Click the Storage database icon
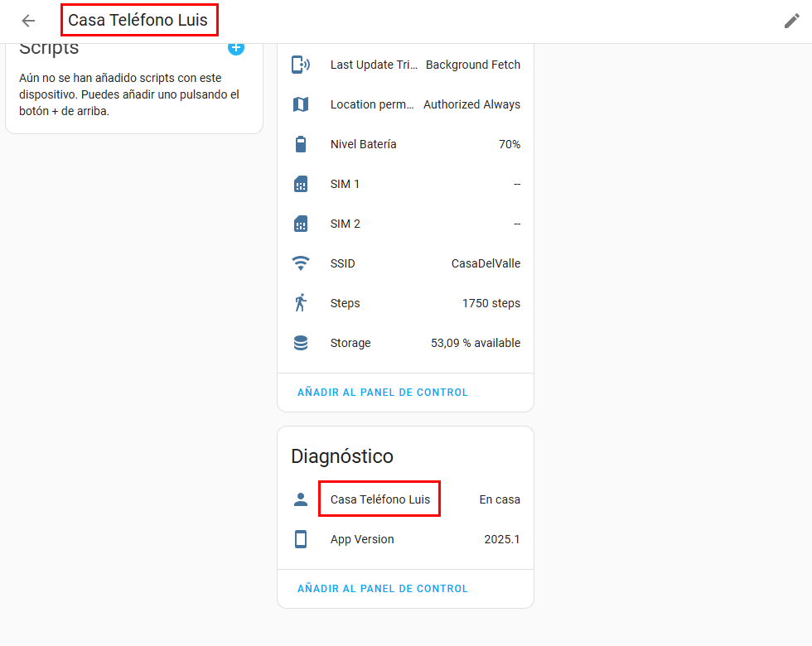 point(301,343)
